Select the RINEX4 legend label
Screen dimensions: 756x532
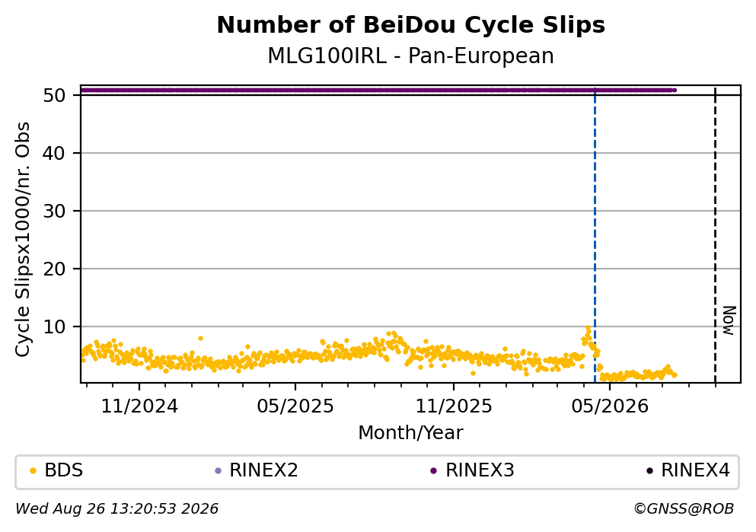(695, 470)
